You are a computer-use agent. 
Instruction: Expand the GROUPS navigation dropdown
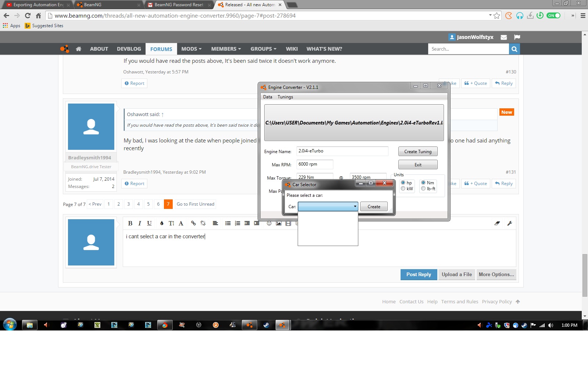263,49
